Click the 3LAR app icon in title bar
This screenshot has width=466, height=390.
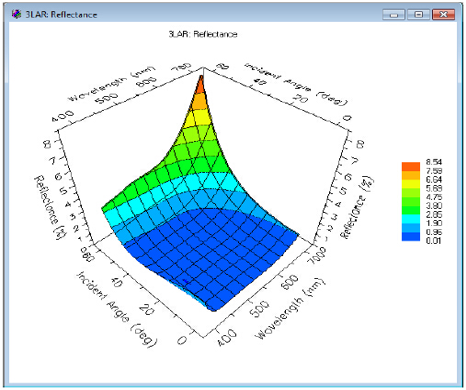pyautogui.click(x=16, y=14)
